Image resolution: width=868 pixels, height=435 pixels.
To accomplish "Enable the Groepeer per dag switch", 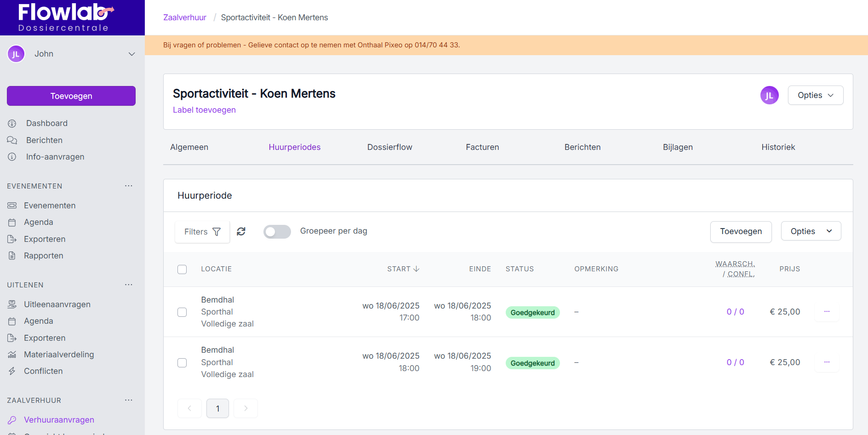I will 277,231.
